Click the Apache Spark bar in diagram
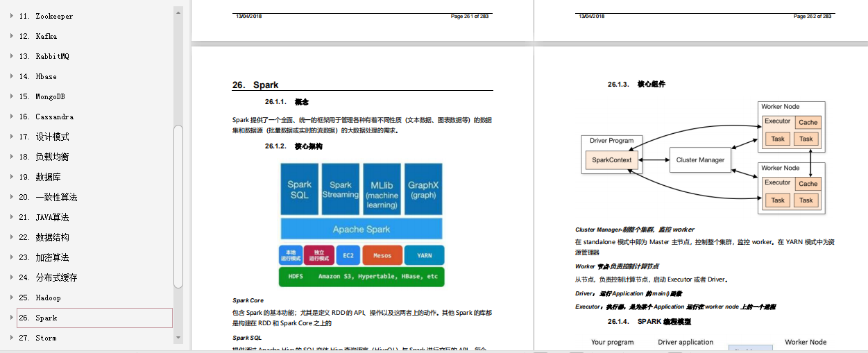The height and width of the screenshot is (353, 868). click(x=361, y=229)
